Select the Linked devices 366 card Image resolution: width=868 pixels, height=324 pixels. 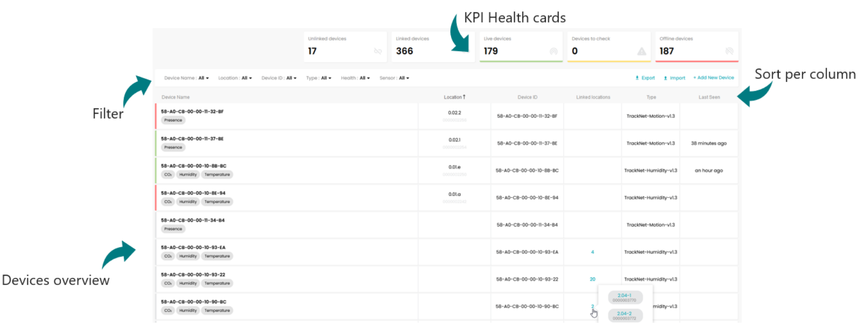(x=433, y=47)
